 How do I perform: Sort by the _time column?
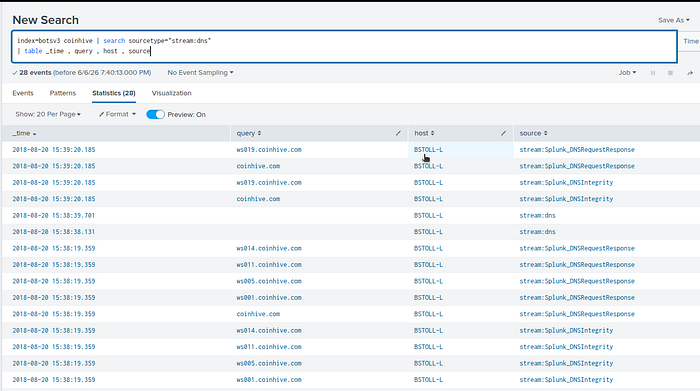24,133
